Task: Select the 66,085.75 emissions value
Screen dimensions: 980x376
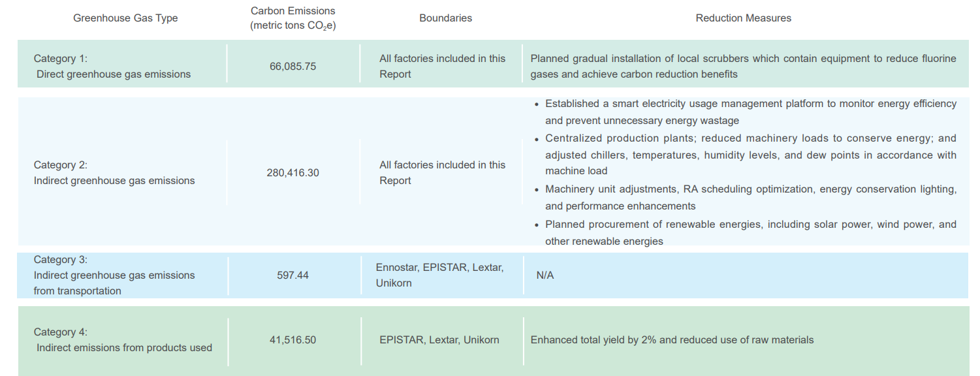Action: click(292, 66)
